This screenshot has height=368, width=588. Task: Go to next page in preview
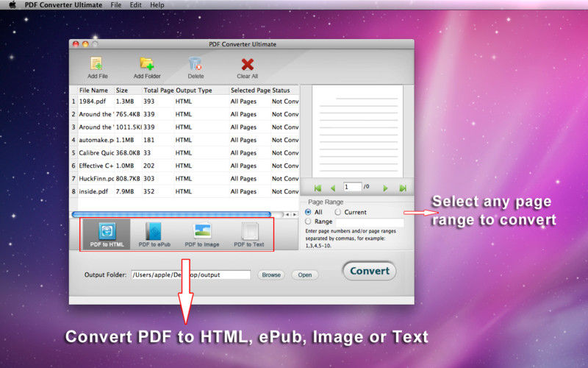coord(385,188)
